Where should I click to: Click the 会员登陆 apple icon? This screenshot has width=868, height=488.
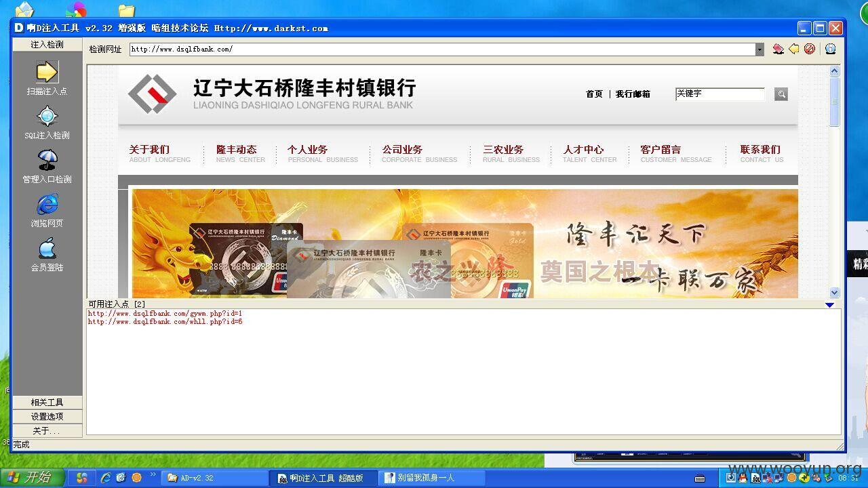click(x=47, y=249)
